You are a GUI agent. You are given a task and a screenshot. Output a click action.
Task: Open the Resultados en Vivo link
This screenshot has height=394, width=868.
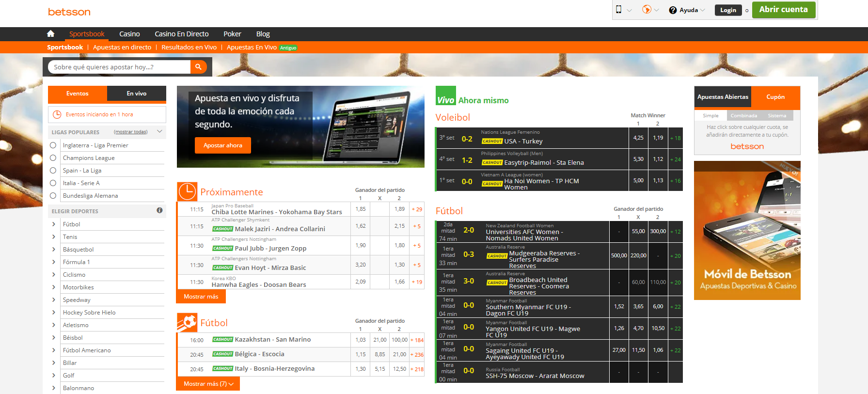(189, 47)
